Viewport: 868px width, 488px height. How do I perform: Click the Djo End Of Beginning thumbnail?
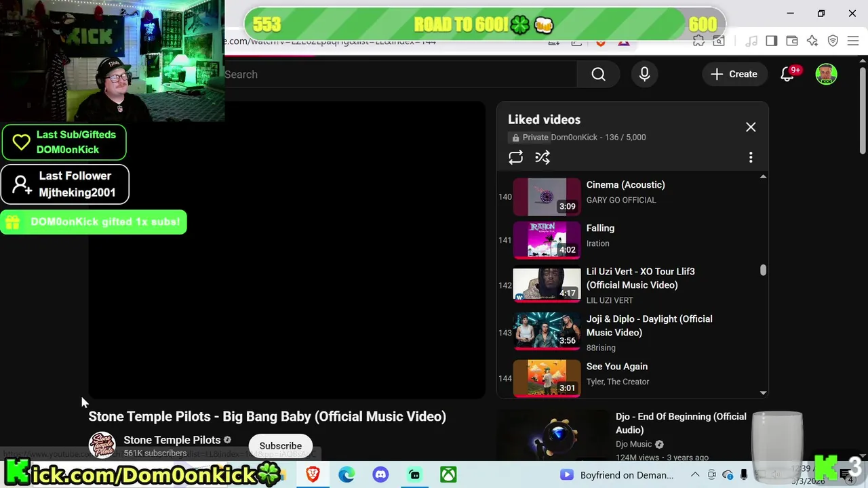(553, 435)
